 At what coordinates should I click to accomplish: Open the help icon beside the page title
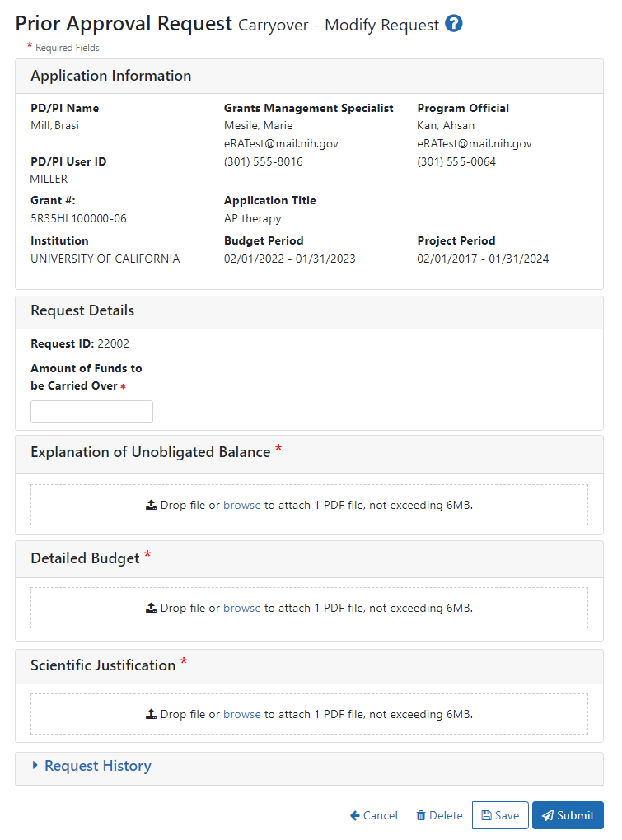point(454,25)
